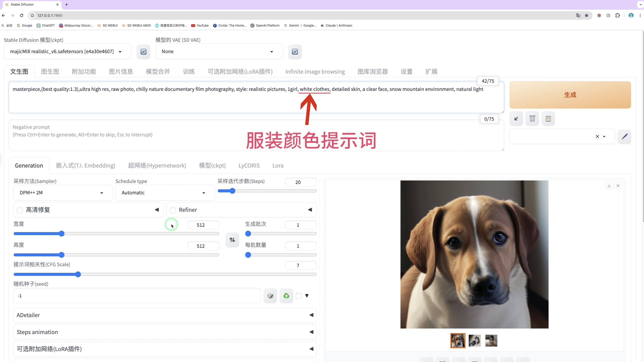Reload the browser page
The image size is (644, 362).
pos(21,16)
